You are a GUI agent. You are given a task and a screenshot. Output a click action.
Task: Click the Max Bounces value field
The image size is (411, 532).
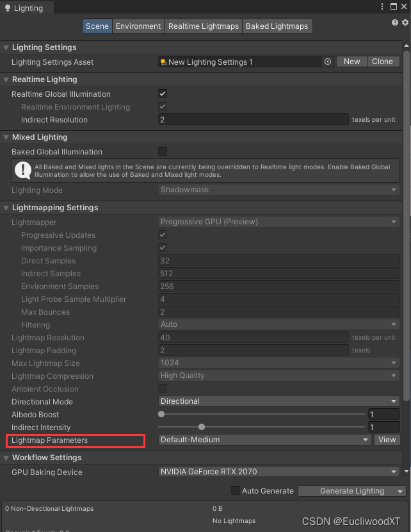(x=279, y=312)
